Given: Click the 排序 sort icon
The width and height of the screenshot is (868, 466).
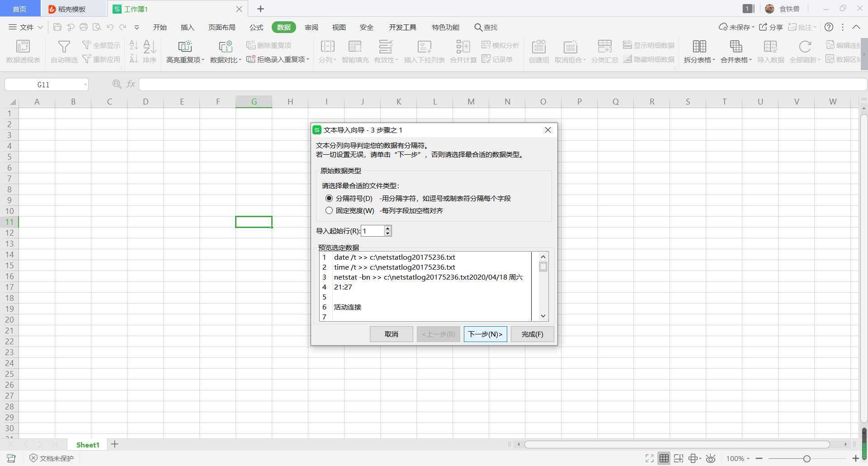Looking at the screenshot, I should click(x=150, y=47).
